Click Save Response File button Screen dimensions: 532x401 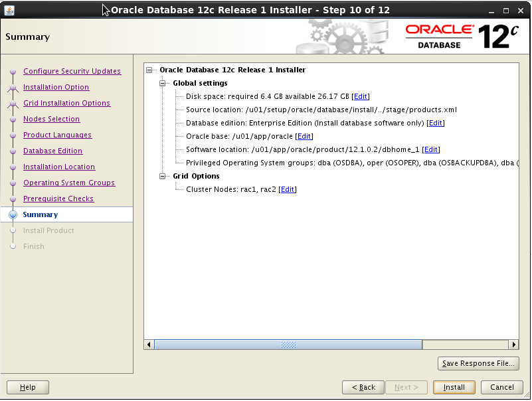click(x=478, y=364)
